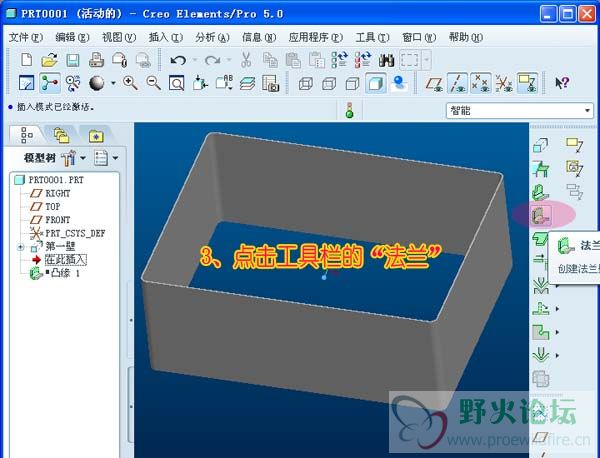The height and width of the screenshot is (458, 600).
Task: Click the Flange tool in right toolbar
Action: pyautogui.click(x=541, y=215)
